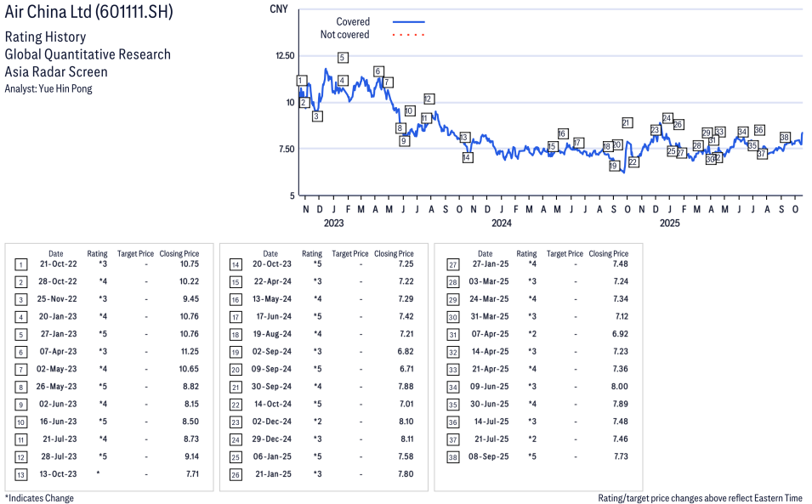Screen dimensions: 812x504
Task: Click chart marker 5 near the price peak
Action: coord(342,58)
